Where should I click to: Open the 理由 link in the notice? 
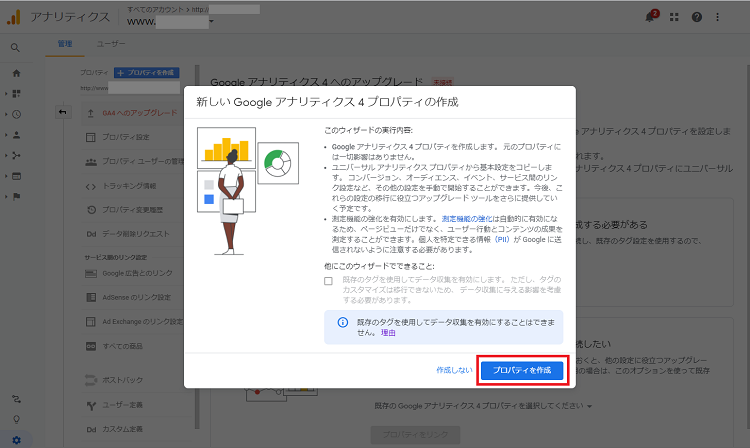(388, 333)
